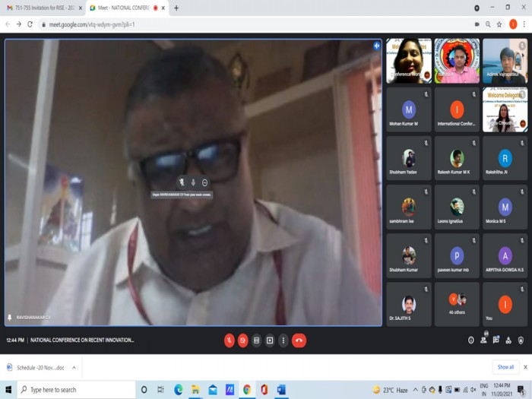Click the pin icon on main video
The height and width of the screenshot is (399, 532).
pyautogui.click(x=181, y=182)
